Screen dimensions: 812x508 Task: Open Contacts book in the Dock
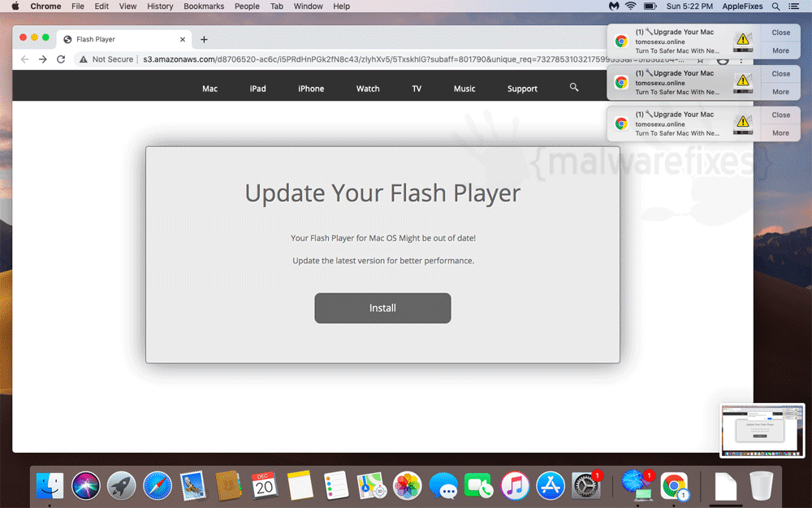228,486
